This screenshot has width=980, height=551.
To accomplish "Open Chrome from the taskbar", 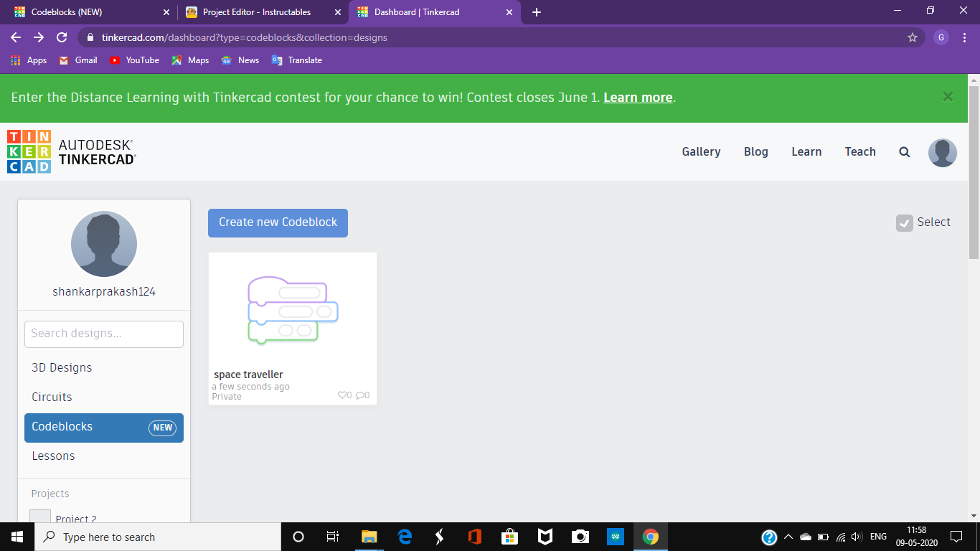I will [650, 536].
